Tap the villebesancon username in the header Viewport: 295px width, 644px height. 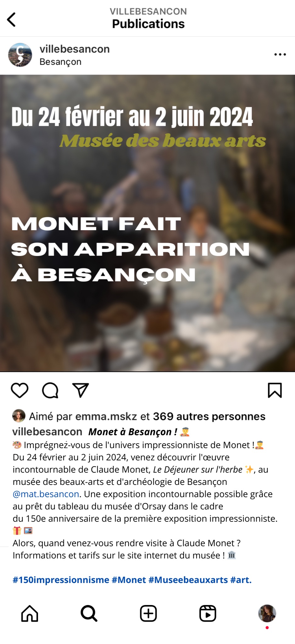tap(75, 49)
